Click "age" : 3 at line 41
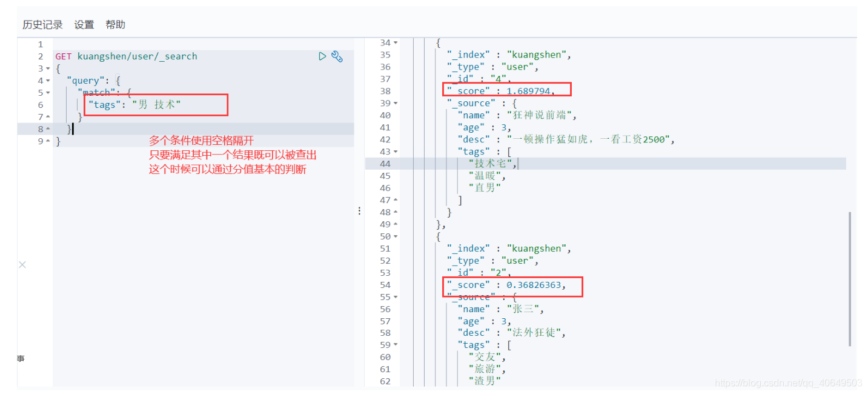Image resolution: width=868 pixels, height=394 pixels. click(485, 127)
